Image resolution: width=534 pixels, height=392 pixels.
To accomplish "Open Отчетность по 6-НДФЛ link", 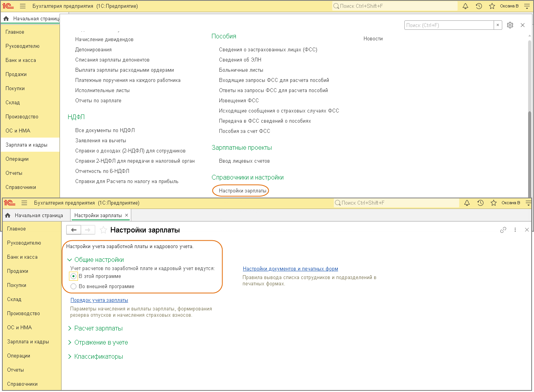I will point(102,171).
